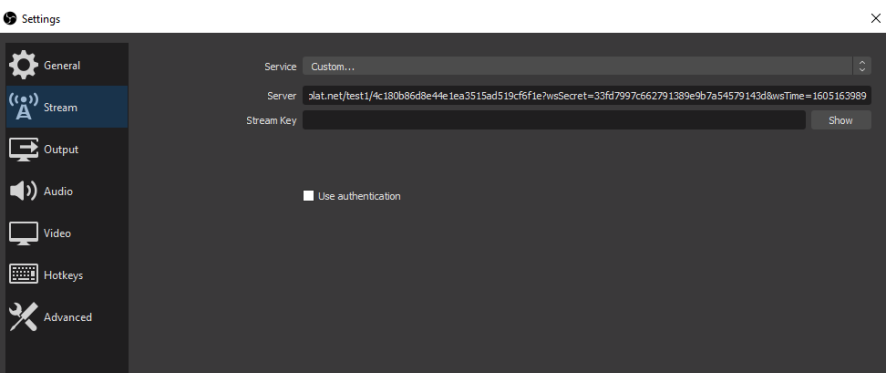Click the OBS logo in title bar
The height and width of the screenshot is (375, 889).
[x=10, y=19]
